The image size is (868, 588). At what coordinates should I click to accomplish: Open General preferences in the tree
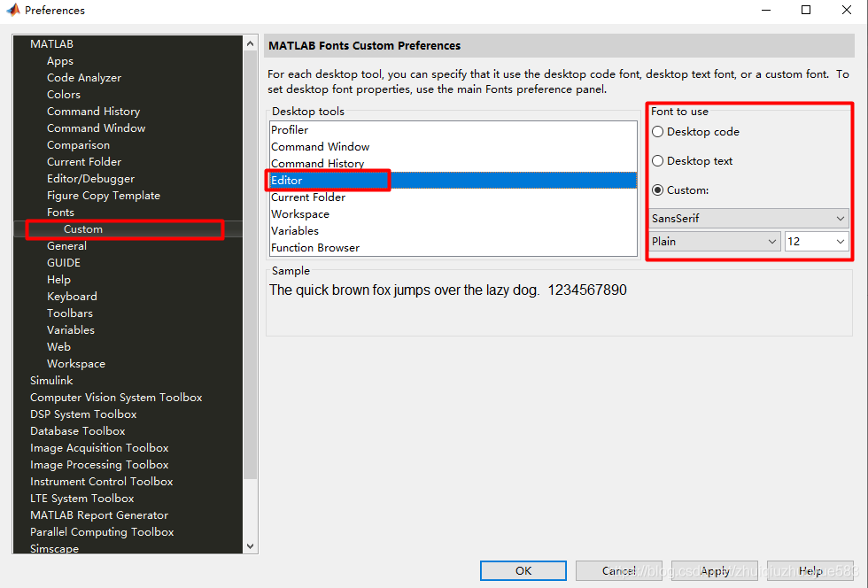coord(66,246)
